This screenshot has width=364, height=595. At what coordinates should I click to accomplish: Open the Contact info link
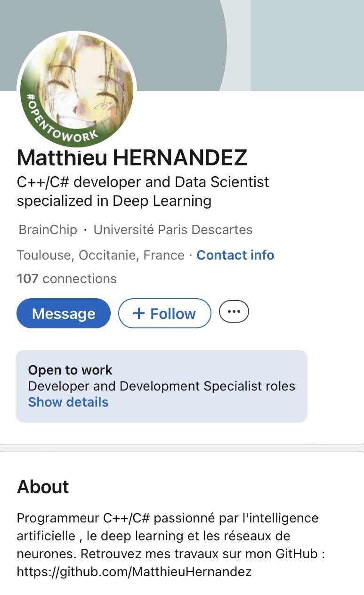[235, 255]
